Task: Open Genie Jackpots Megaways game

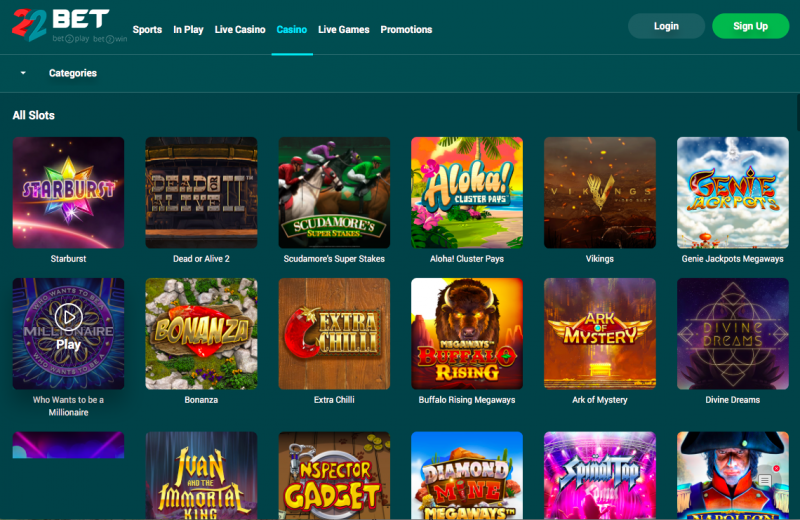Action: 733,193
